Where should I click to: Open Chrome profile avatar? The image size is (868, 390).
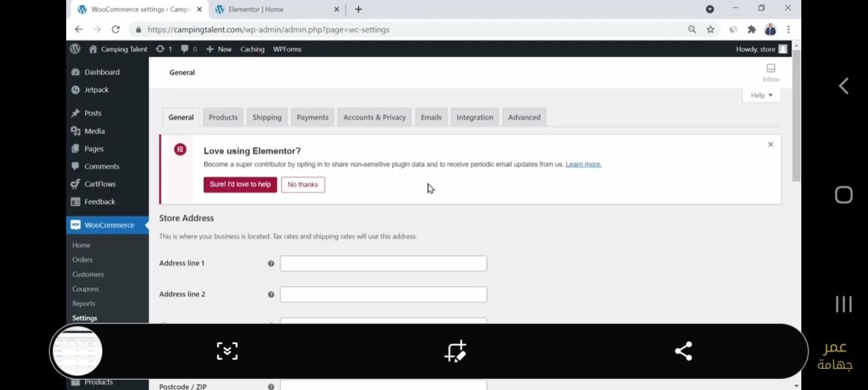(770, 29)
